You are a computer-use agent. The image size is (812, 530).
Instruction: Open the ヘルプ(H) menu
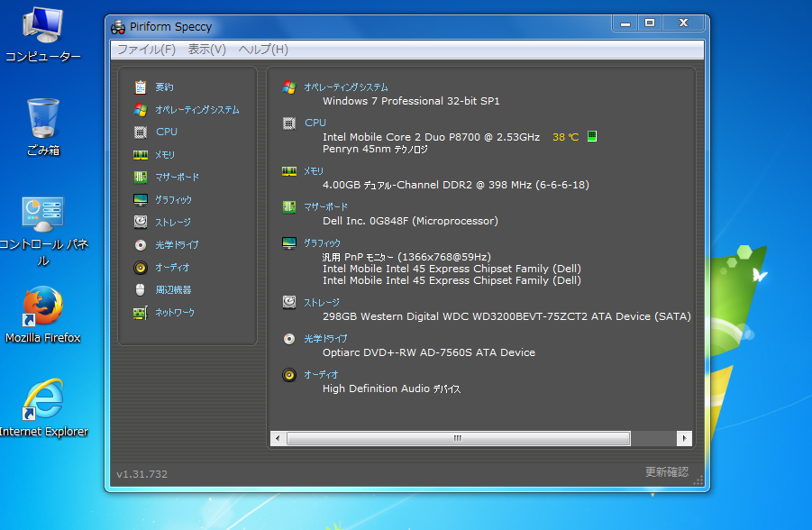tap(263, 50)
